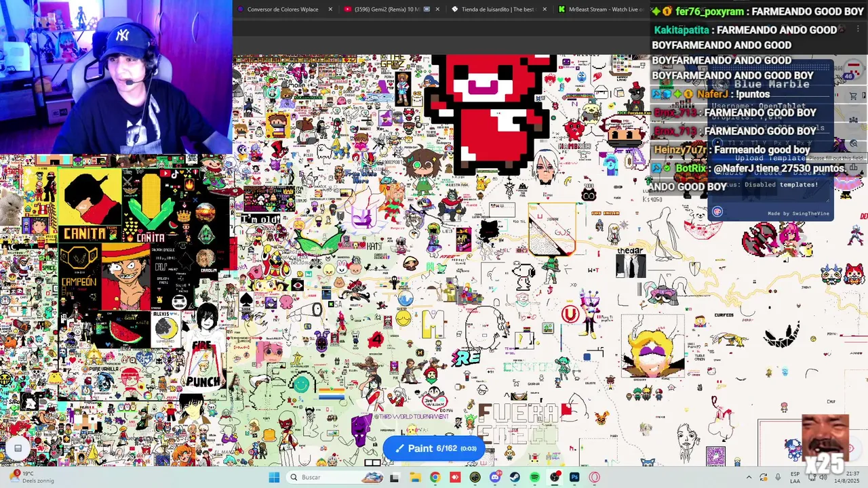Close the Gemi2 (Remix) tab
The image size is (868, 488).
coord(437,9)
